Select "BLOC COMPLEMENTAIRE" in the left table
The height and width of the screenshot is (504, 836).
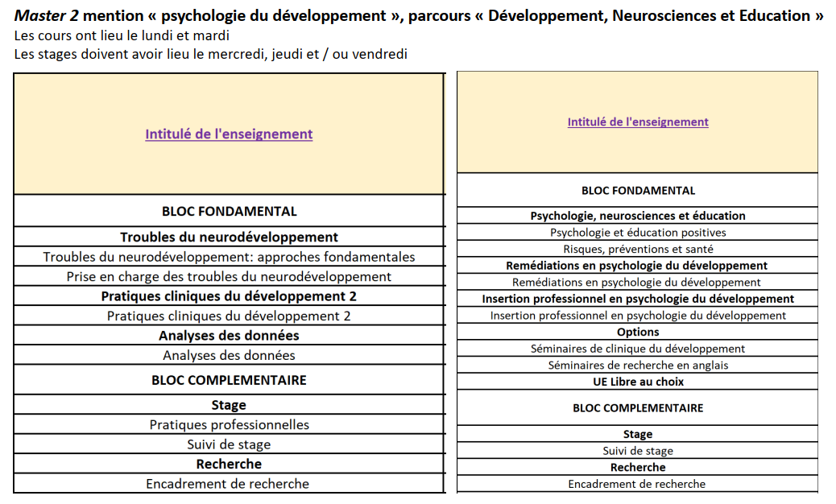tap(229, 380)
